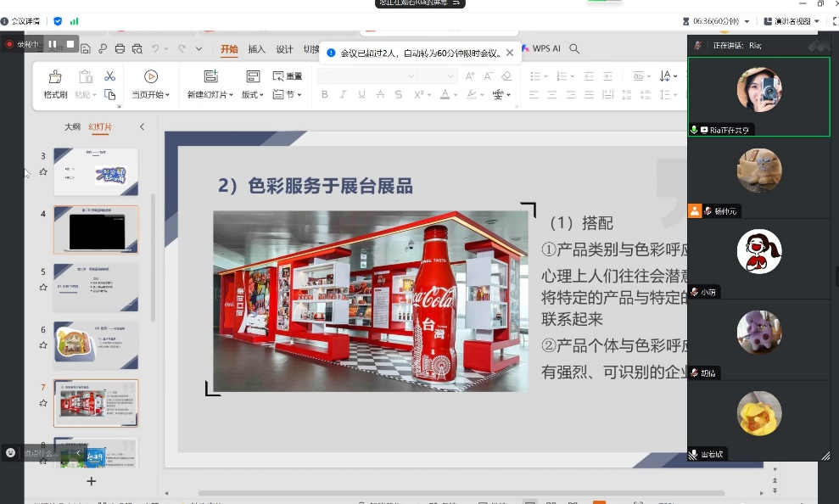Toggle favorite star on slide 5
Image resolution: width=839 pixels, height=504 pixels.
pos(43,288)
